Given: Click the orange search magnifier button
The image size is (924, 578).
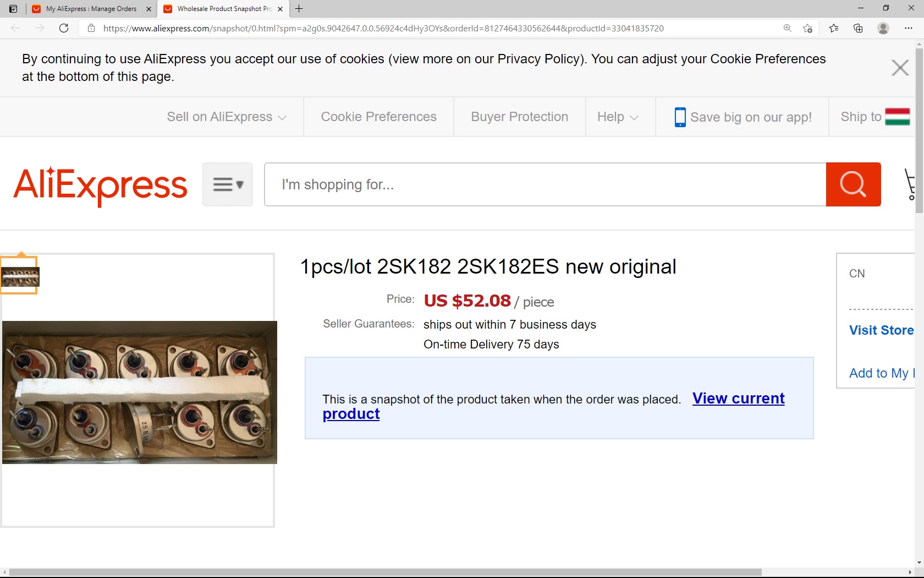Looking at the screenshot, I should 853,184.
